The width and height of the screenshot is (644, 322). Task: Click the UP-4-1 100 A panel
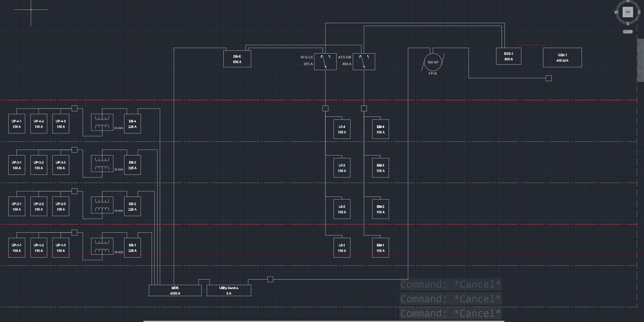click(17, 124)
